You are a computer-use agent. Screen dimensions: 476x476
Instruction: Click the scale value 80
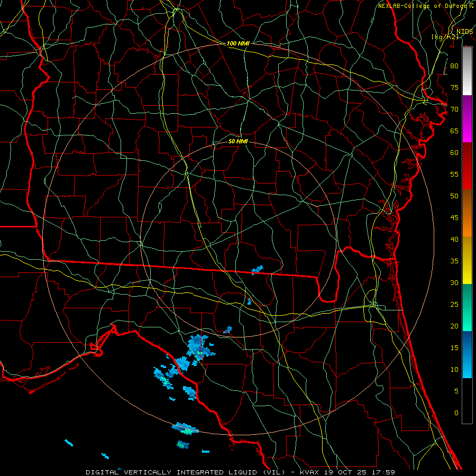click(x=454, y=66)
